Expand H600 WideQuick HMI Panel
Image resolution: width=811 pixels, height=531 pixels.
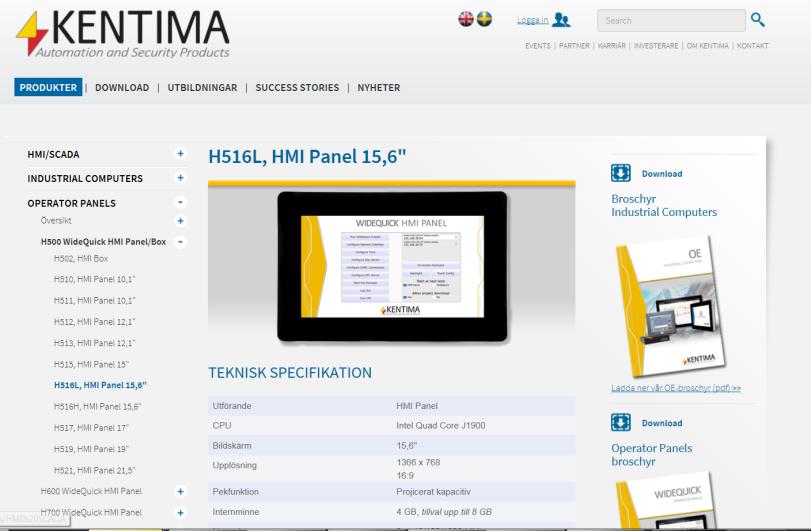click(180, 491)
